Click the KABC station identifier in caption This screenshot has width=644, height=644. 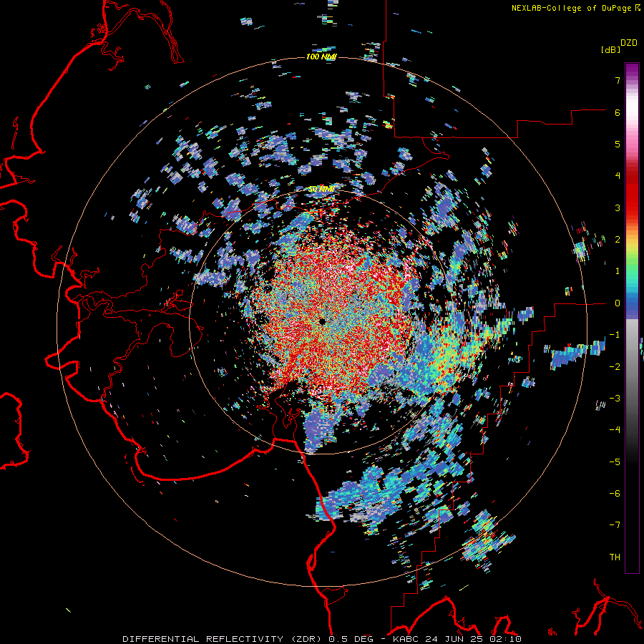click(404, 639)
